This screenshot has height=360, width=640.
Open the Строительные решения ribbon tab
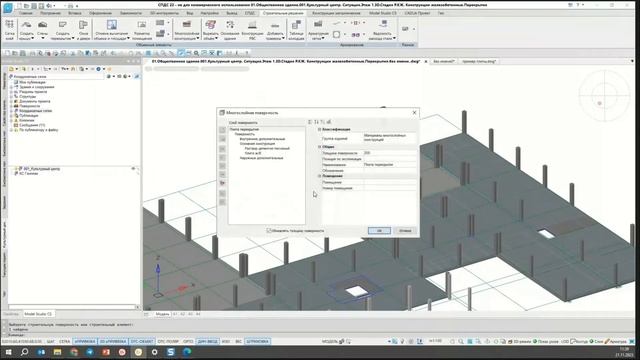point(283,13)
